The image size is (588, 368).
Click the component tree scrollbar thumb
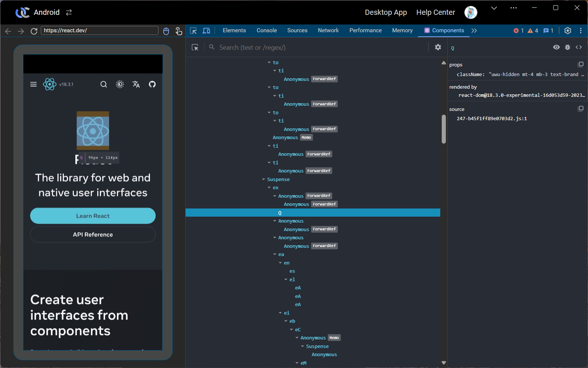pos(444,129)
